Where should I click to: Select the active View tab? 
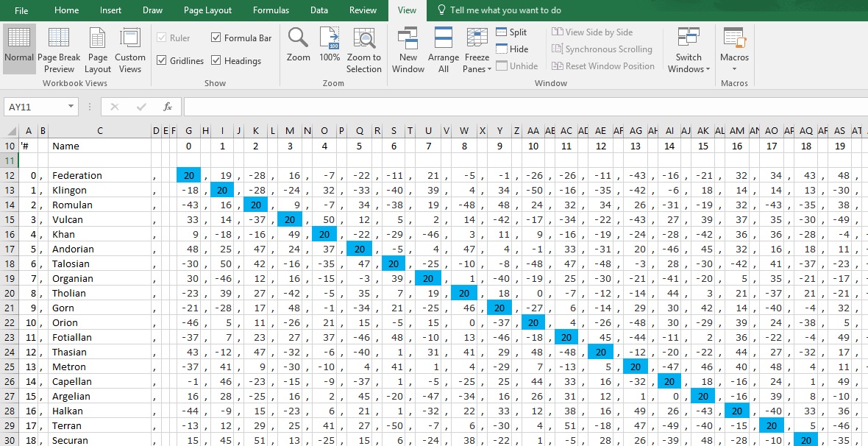[x=407, y=10]
